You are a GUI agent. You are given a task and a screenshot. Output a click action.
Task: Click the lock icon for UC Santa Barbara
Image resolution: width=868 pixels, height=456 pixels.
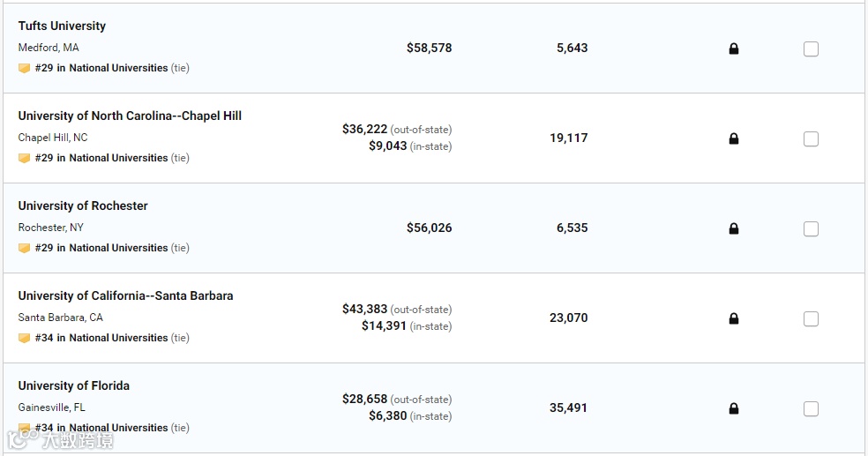click(734, 318)
